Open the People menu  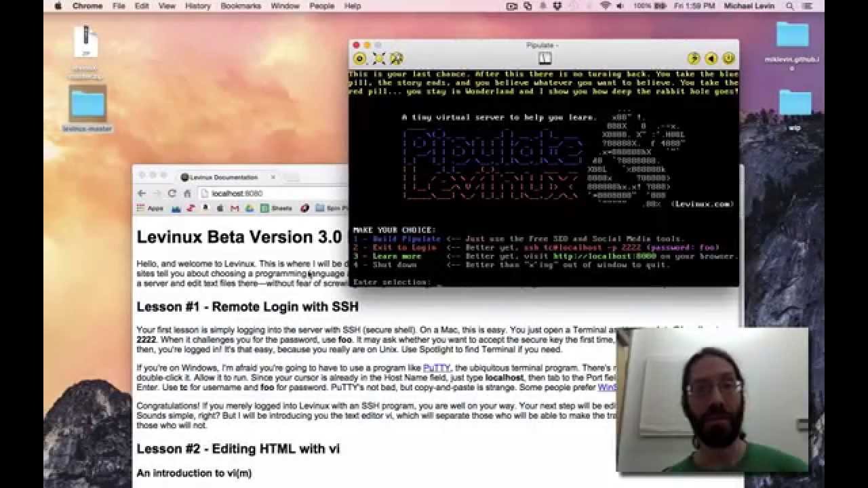click(x=321, y=5)
